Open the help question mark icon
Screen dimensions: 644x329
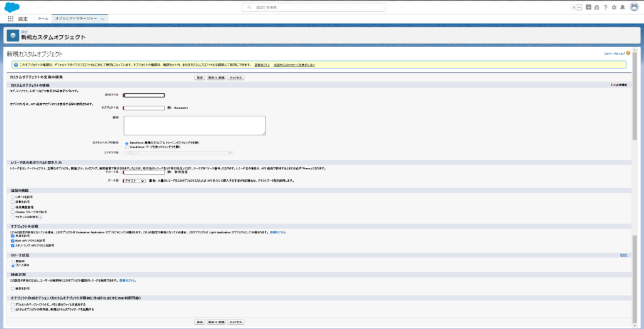pyautogui.click(x=605, y=7)
